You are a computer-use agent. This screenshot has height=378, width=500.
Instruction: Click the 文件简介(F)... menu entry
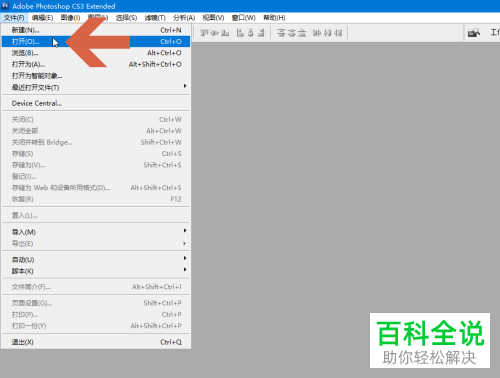pos(96,287)
